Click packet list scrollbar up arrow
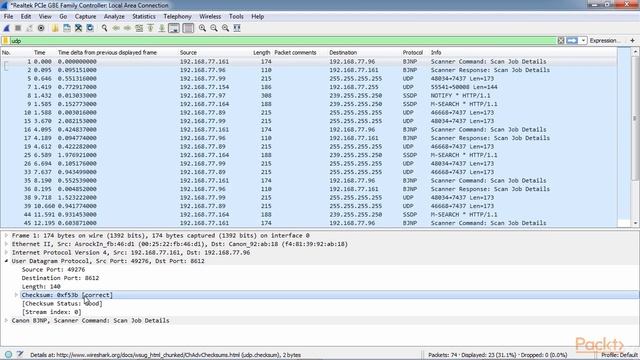 [x=635, y=52]
